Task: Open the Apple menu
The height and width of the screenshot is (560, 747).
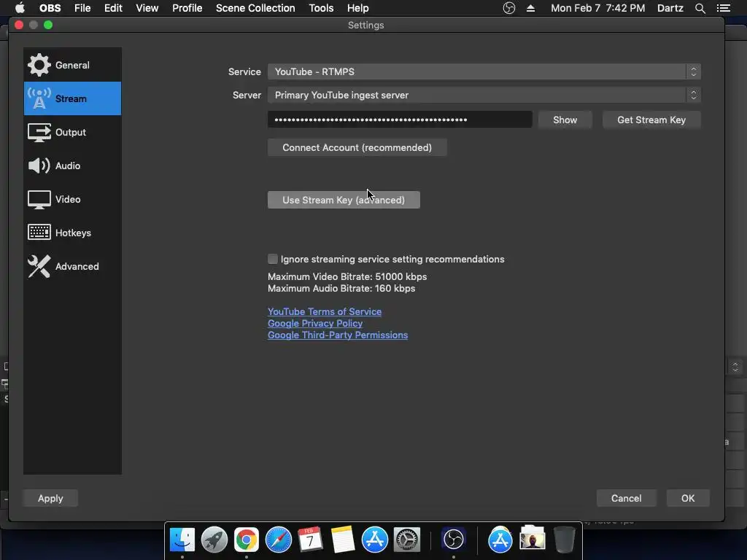Action: [x=20, y=7]
